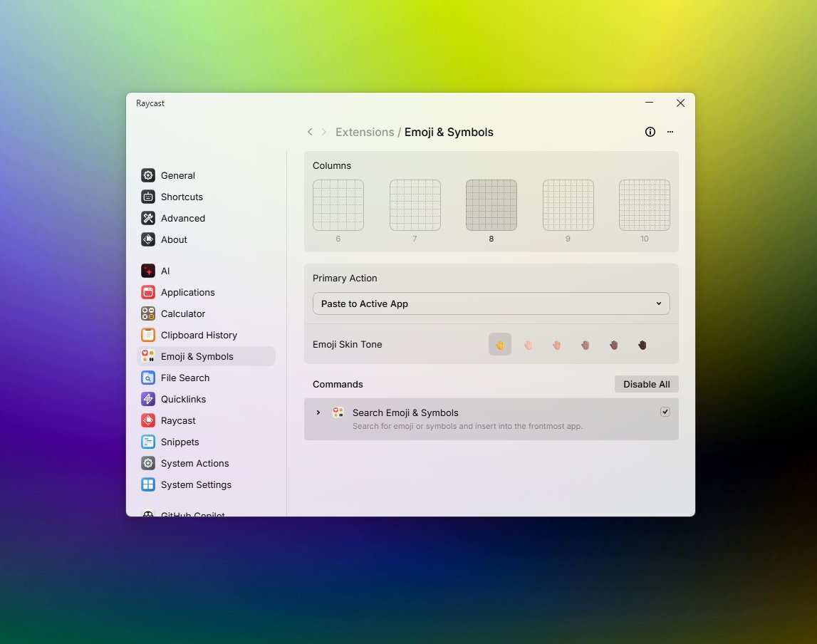Open Snippets extension in sidebar
The height and width of the screenshot is (644, 817).
point(179,442)
